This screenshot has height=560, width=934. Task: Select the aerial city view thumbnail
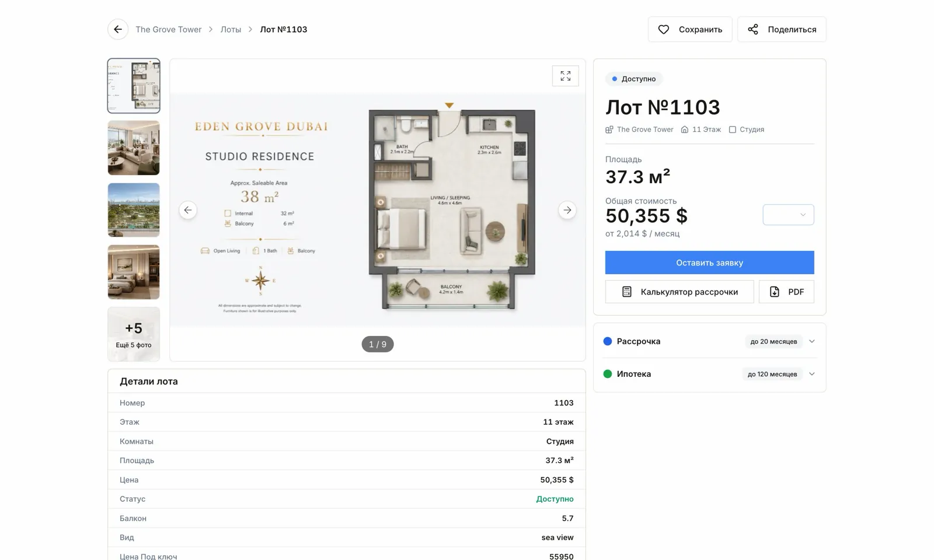(134, 210)
